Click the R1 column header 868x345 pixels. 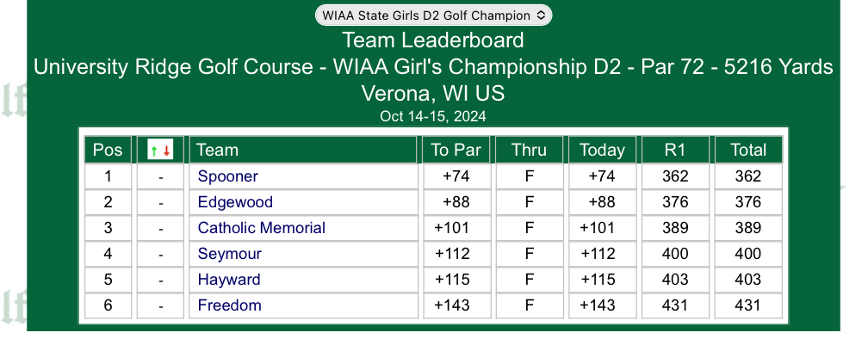(675, 150)
